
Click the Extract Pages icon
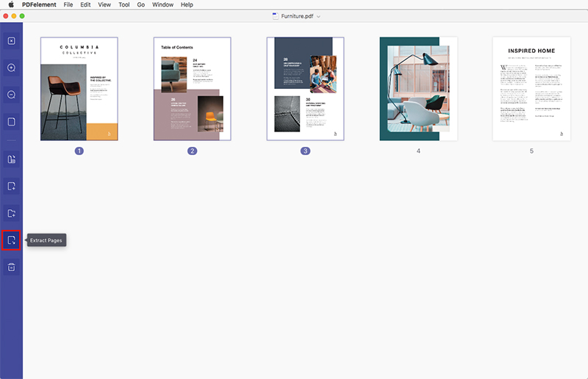(x=11, y=240)
